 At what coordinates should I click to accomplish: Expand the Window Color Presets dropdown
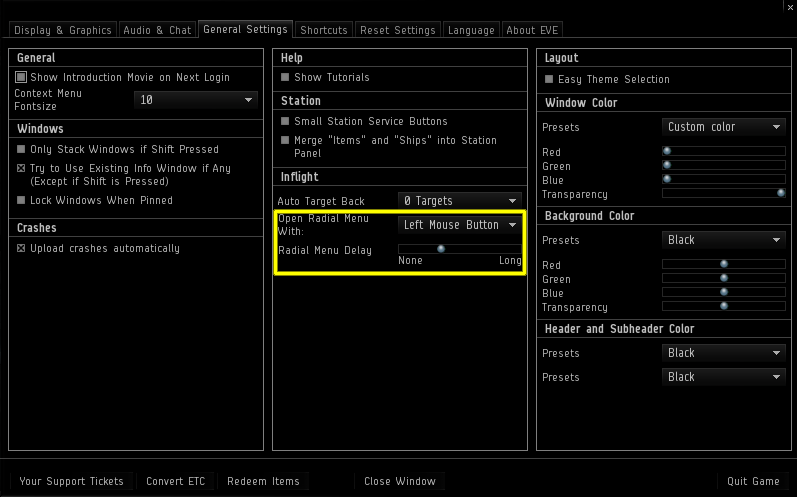(x=723, y=127)
